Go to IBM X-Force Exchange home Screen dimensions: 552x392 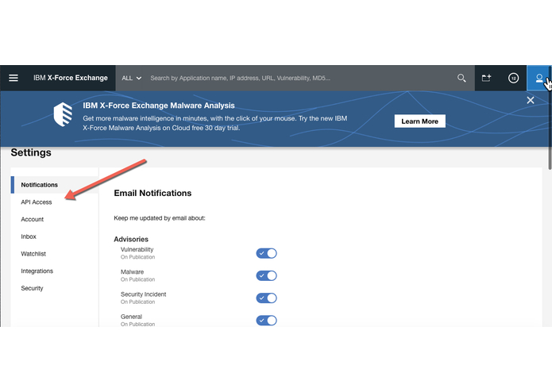click(x=71, y=78)
